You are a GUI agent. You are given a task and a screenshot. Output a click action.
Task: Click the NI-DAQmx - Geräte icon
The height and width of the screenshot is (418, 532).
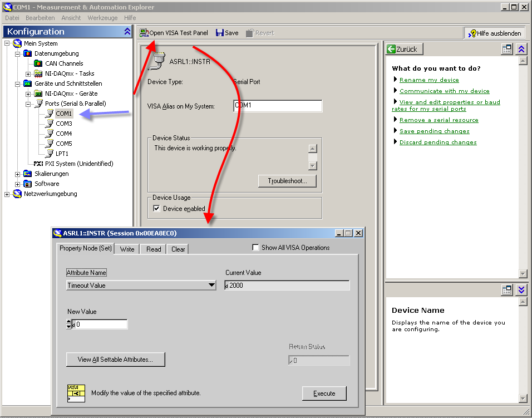click(38, 94)
